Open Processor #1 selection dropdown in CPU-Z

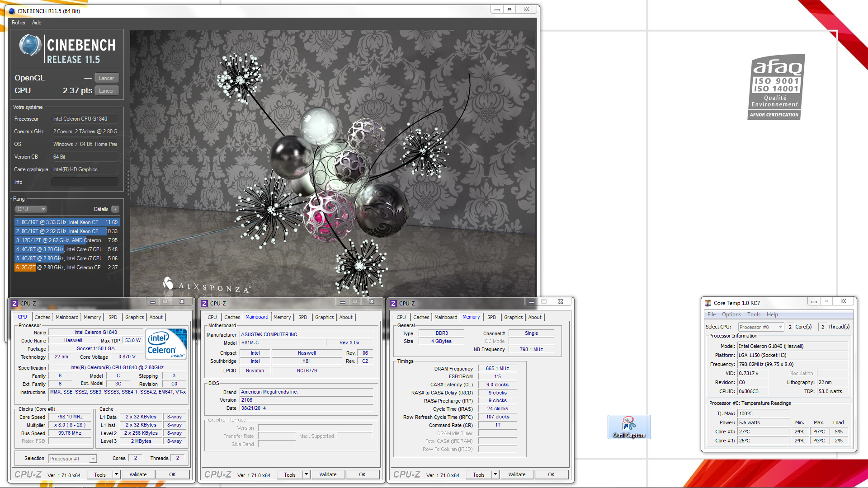(73, 459)
